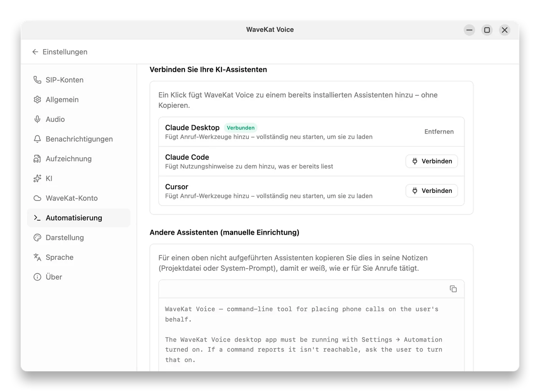The image size is (540, 392).
Task: Remove Claude Desktop via Entfernen
Action: pos(439,132)
